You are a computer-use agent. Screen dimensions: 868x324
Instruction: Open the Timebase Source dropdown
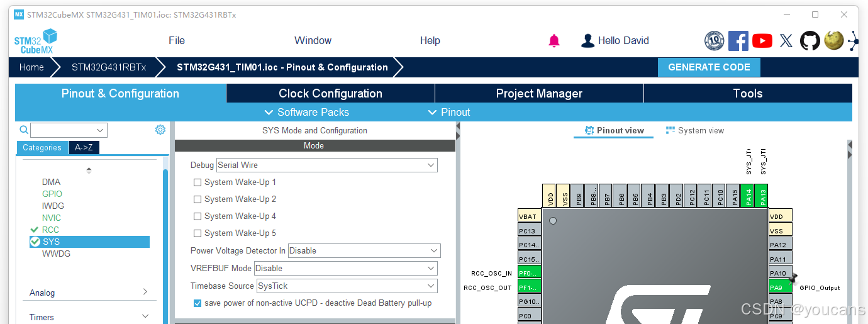[347, 286]
